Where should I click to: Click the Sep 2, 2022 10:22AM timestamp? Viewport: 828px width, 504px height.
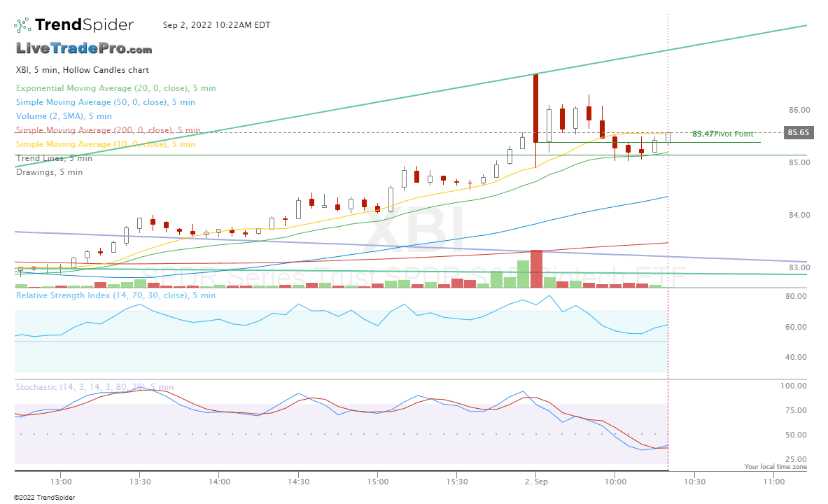(x=216, y=24)
